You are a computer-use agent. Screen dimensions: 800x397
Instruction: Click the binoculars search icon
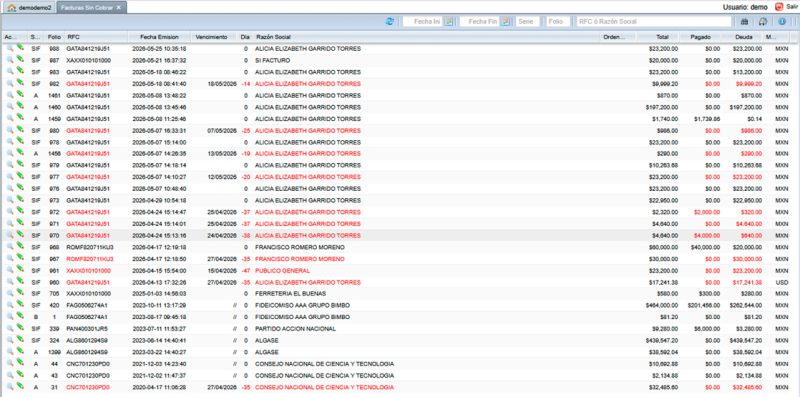click(x=744, y=21)
